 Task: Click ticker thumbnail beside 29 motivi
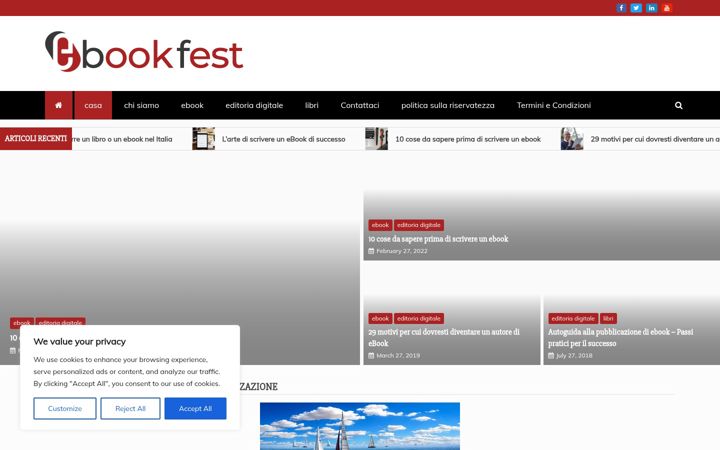click(572, 139)
